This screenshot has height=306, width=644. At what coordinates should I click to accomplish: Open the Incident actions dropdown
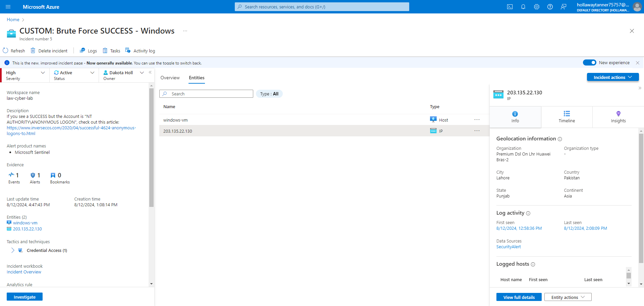613,77
